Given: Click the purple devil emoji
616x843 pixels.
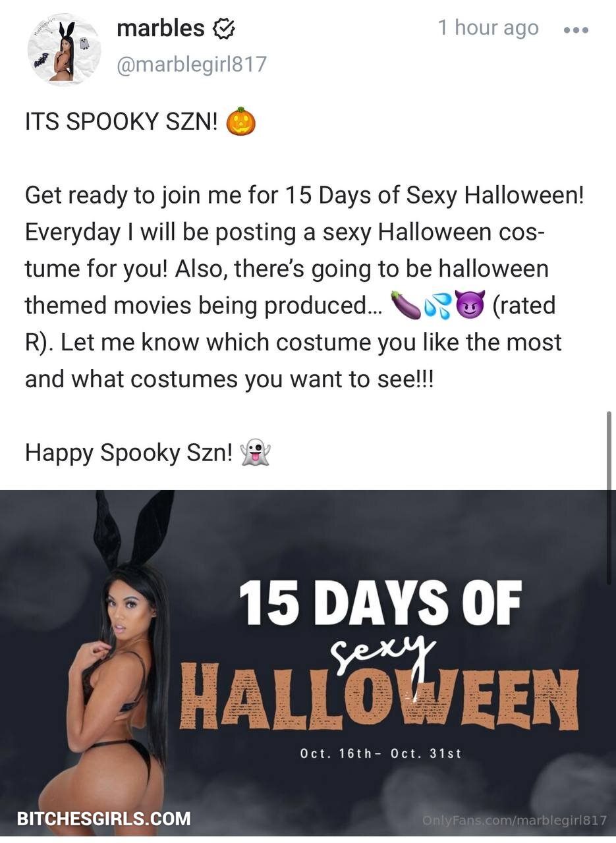Looking at the screenshot, I should (470, 306).
